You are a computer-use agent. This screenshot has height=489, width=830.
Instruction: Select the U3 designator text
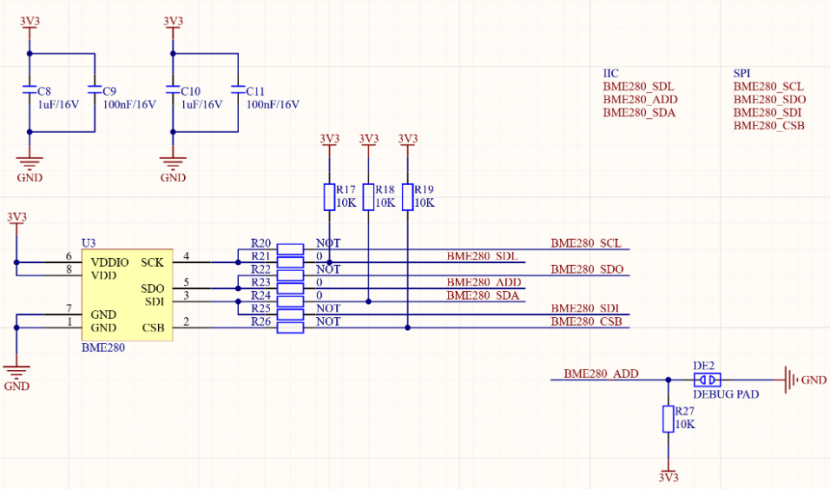[x=88, y=243]
